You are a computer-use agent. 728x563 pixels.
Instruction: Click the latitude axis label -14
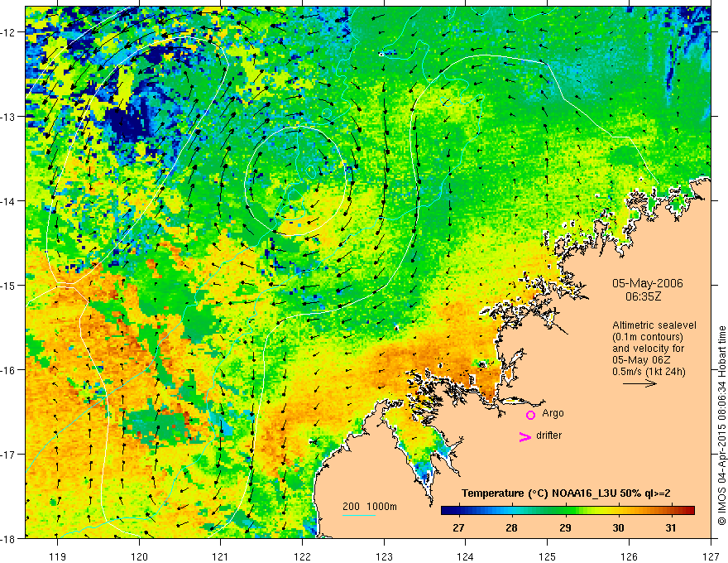coord(9,201)
